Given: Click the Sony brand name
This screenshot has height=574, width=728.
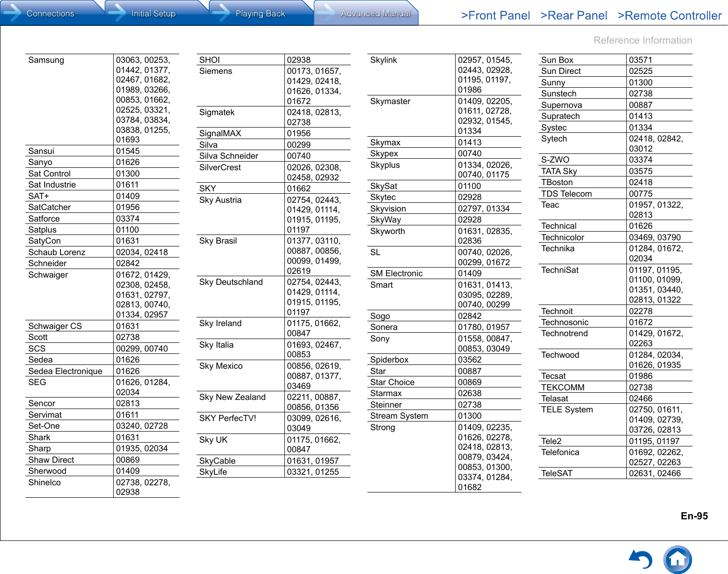Looking at the screenshot, I should [x=380, y=339].
